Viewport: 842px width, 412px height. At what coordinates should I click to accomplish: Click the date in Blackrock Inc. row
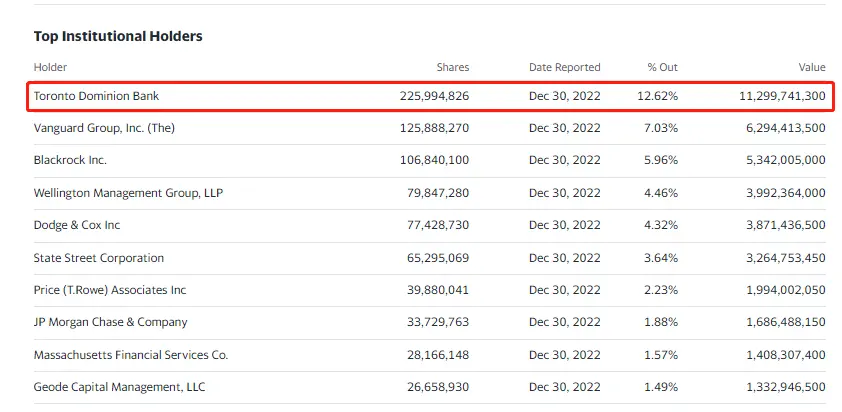pyautogui.click(x=565, y=160)
